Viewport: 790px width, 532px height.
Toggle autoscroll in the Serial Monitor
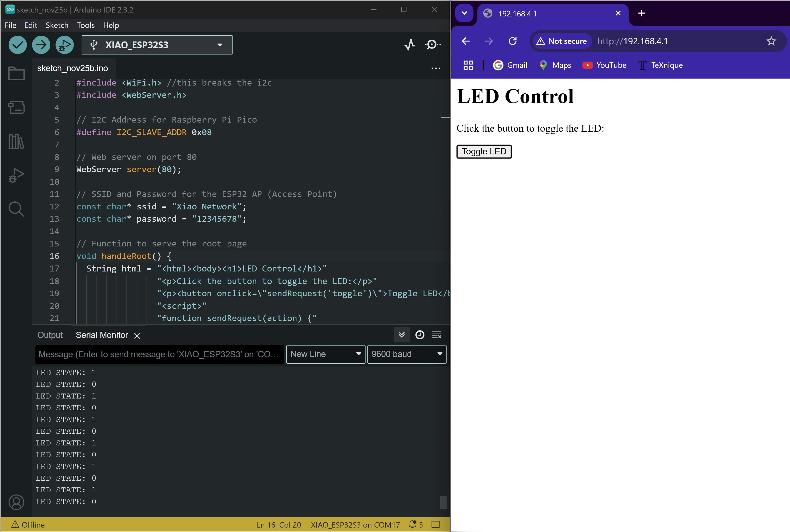coord(402,335)
